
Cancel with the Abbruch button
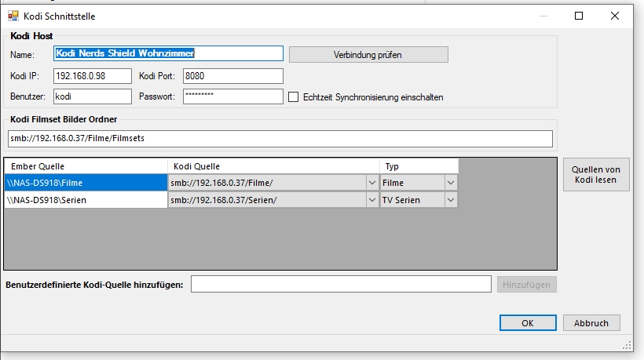click(x=591, y=322)
